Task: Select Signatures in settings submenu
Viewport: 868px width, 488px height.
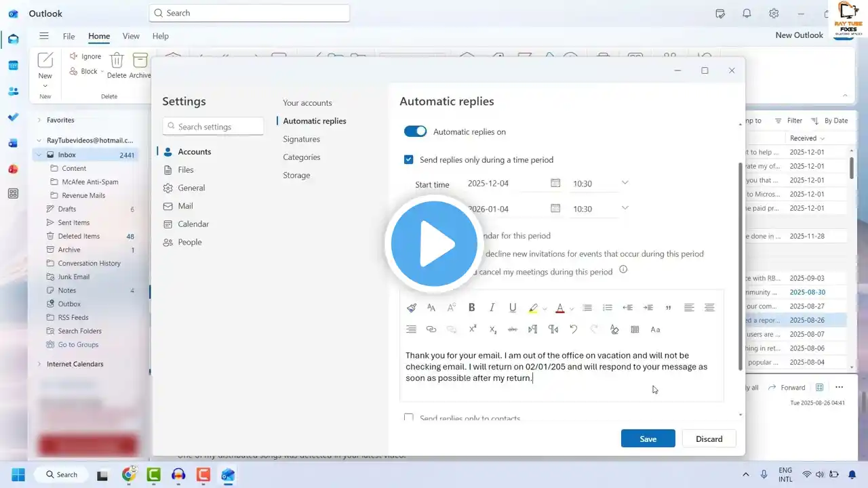Action: pos(301,139)
